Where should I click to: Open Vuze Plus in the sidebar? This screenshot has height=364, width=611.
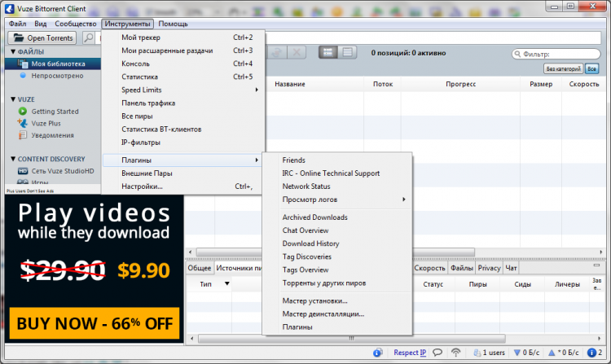coord(46,124)
